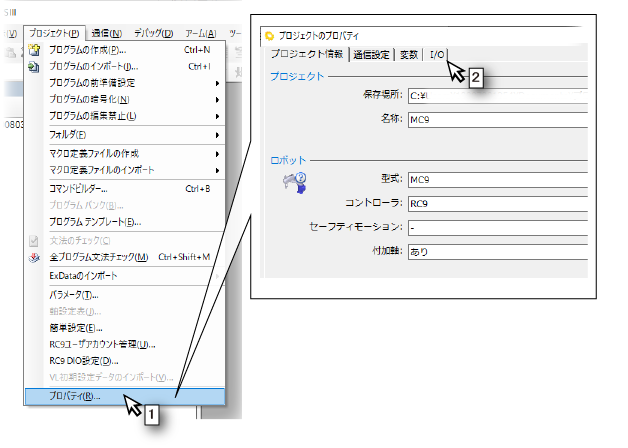The width and height of the screenshot is (628, 448).
Task: Choose コマンドビルダー menu entry
Action: coord(79,187)
